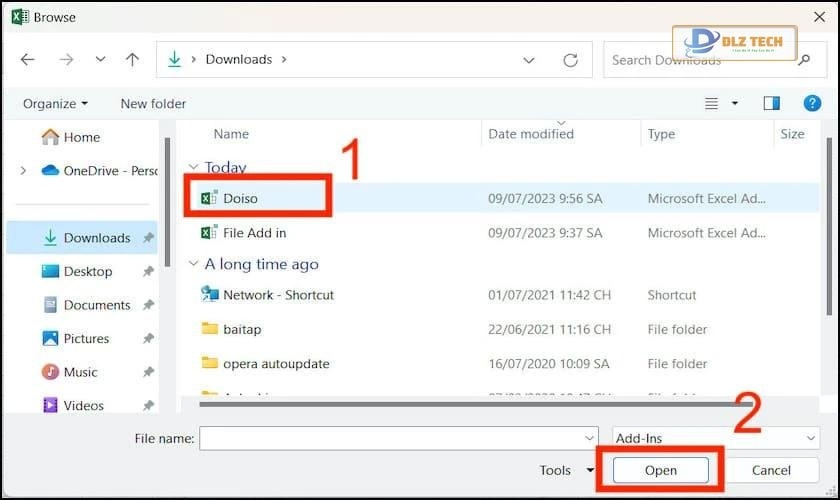Click the Documents icon in sidebar
The image size is (840, 500).
click(50, 304)
